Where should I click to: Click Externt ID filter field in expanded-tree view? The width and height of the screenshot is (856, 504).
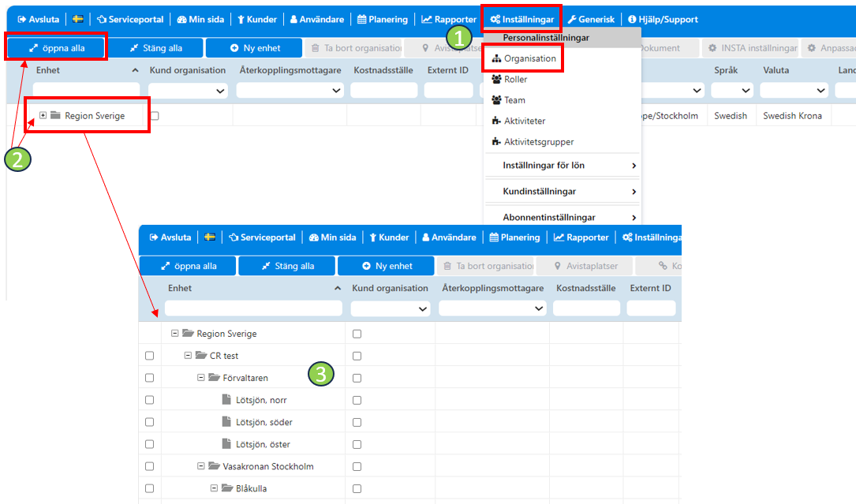click(x=651, y=308)
